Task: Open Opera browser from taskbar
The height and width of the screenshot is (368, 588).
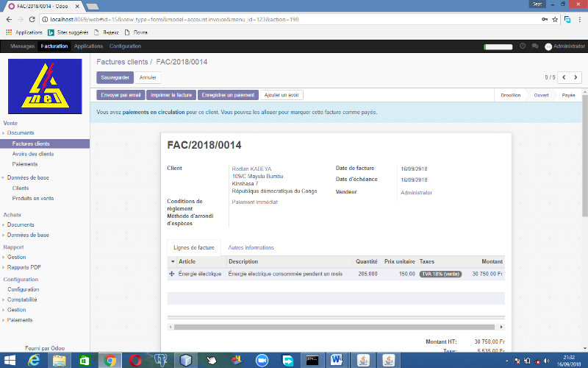Action: 135,361
